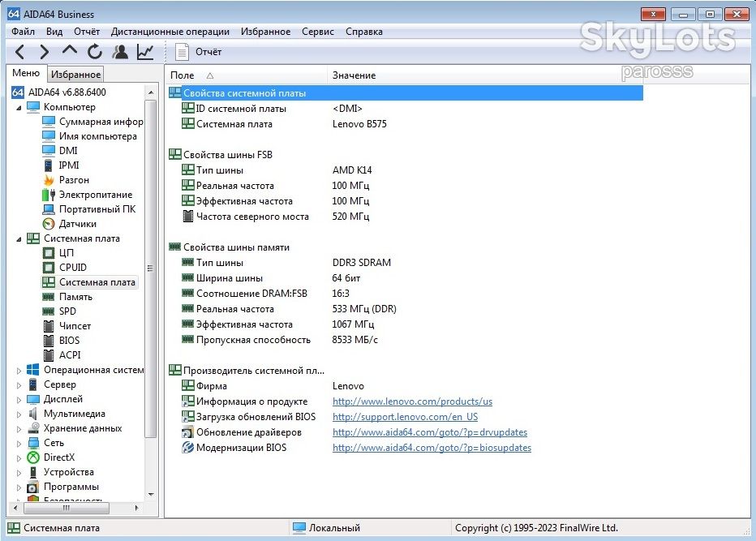756x541 pixels.
Task: Expand the Сервер tree node
Action: (x=19, y=384)
